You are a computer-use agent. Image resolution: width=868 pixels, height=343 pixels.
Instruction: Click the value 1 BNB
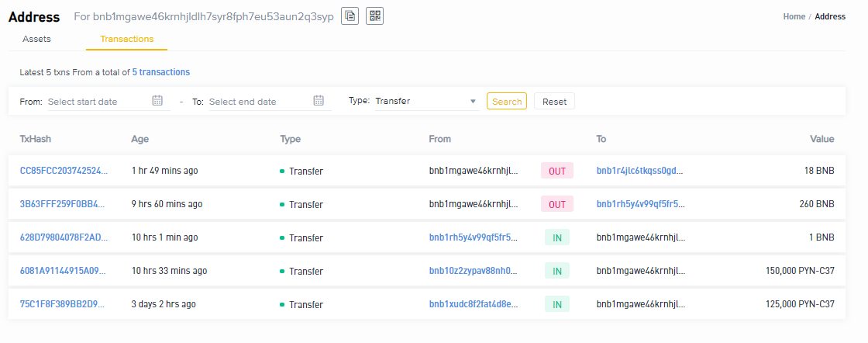point(822,237)
